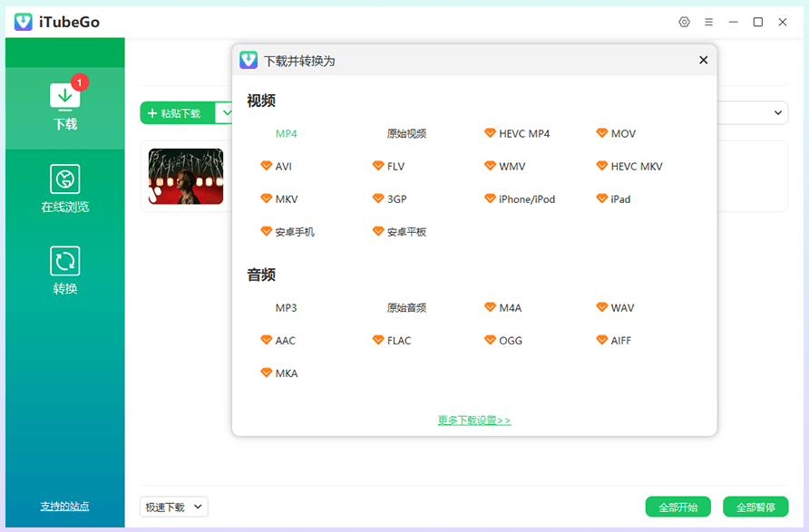
Task: Open the 下载 section in sidebar
Action: click(x=65, y=108)
